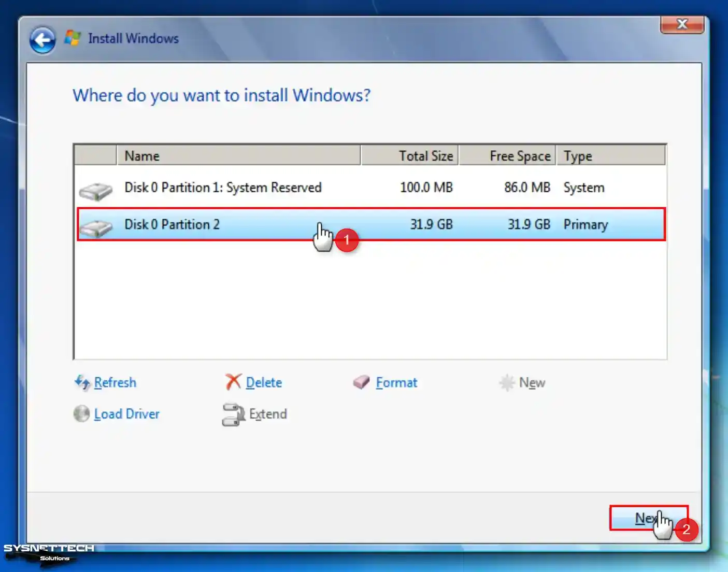Select the Disk 0 Partition 2 row
This screenshot has width=728, height=572.
click(370, 224)
